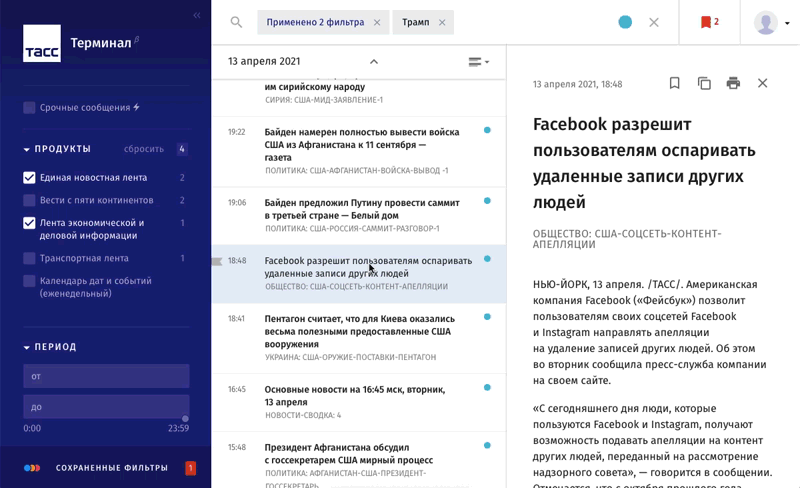
Task: Click tag 'СИРИЯ: США-МИД-ЗАЯВЛЕНИЕ-1'
Action: pyautogui.click(x=324, y=100)
